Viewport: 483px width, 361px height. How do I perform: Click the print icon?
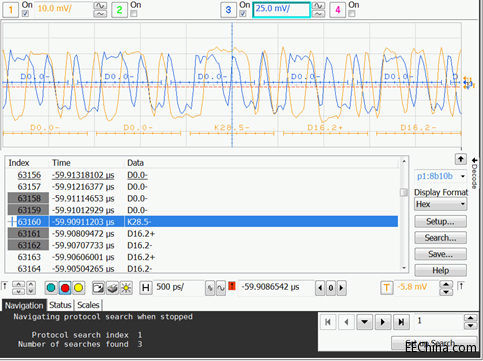112,288
